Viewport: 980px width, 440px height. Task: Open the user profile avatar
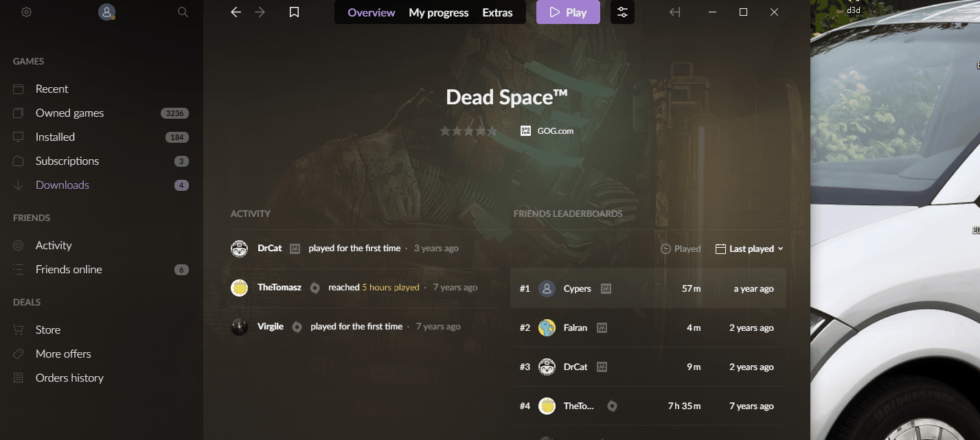(x=106, y=12)
